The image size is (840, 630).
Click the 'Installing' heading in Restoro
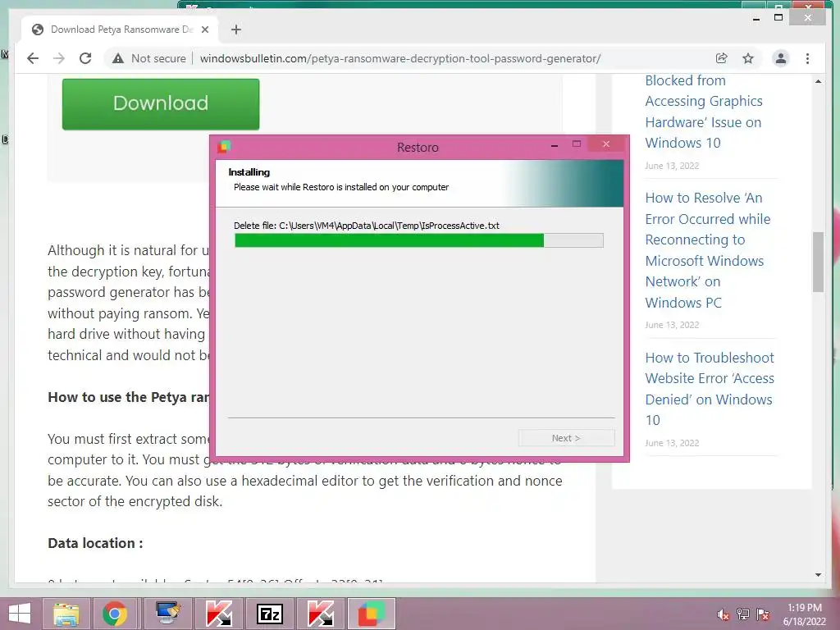tap(249, 172)
